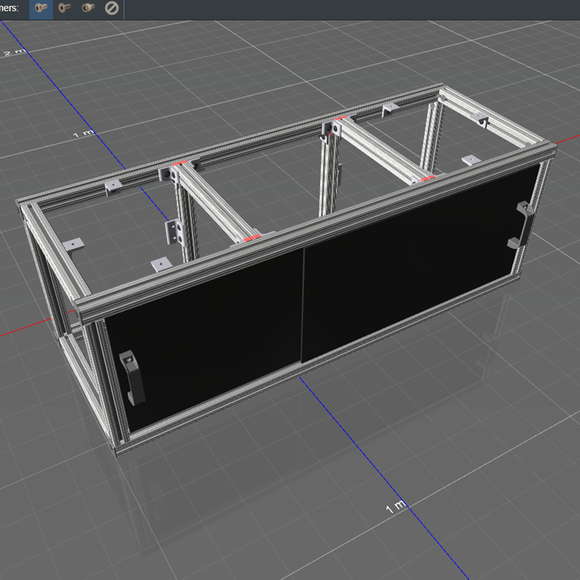Select the socket cap screw fastener

[x=88, y=8]
